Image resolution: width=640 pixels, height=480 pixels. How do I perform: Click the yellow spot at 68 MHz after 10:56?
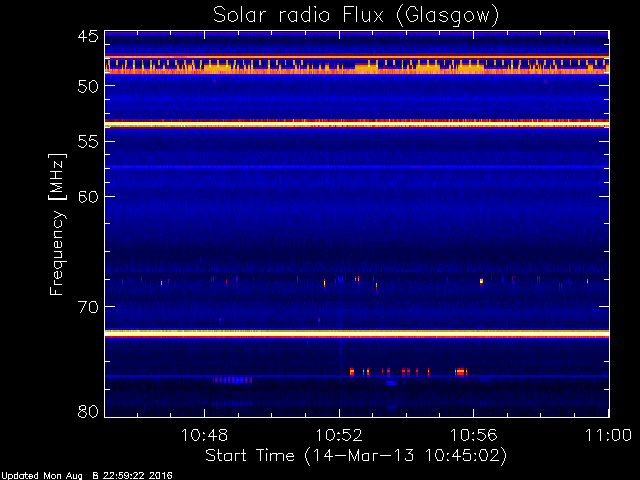(x=481, y=281)
